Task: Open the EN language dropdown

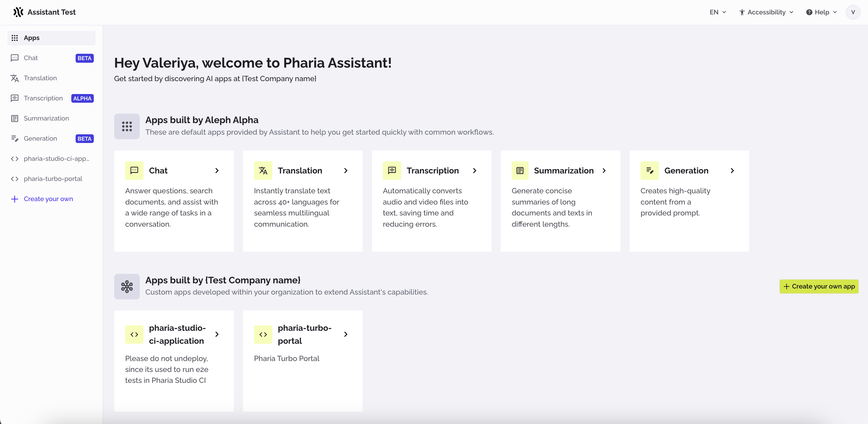Action: pyautogui.click(x=718, y=12)
